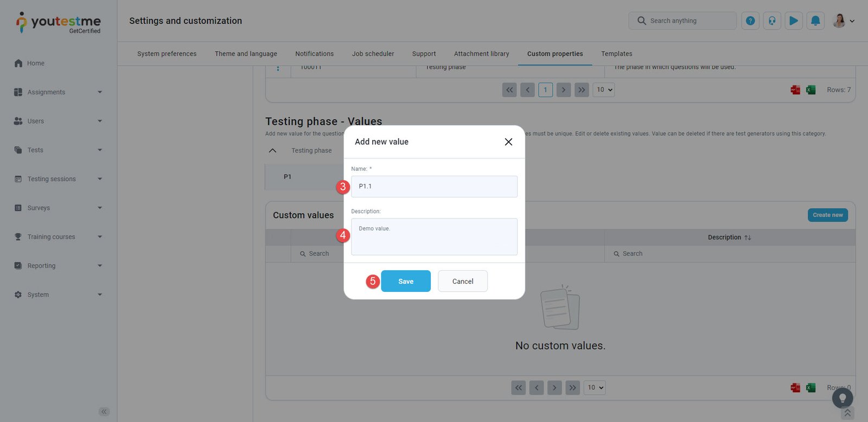The image size is (868, 422).
Task: Save the new value
Action: tap(406, 282)
